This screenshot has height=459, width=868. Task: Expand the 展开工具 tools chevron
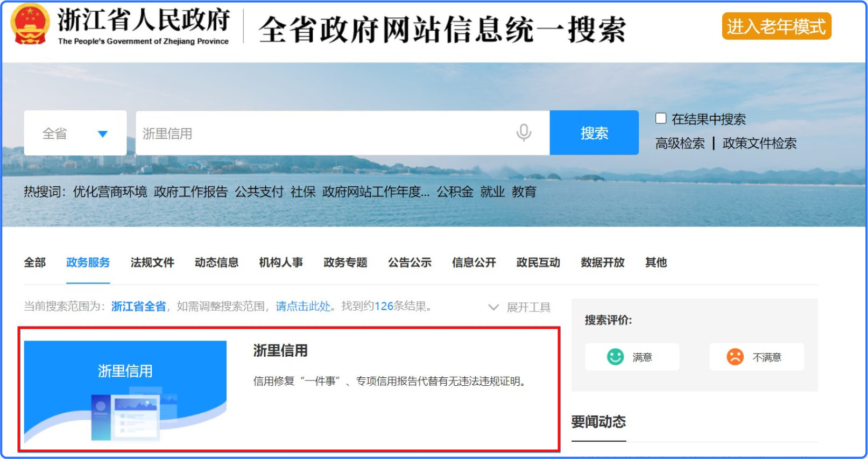tap(493, 307)
